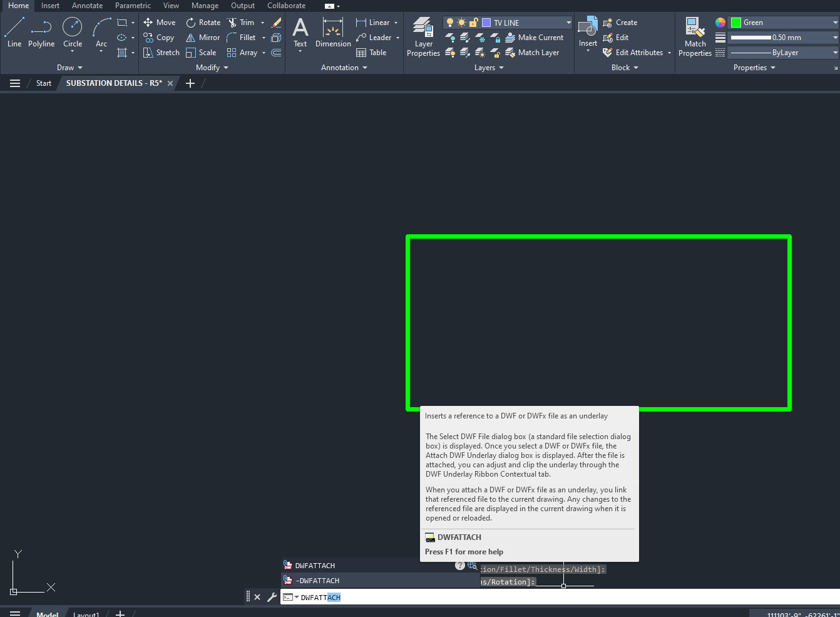Open the Annotate ribbon tab
This screenshot has width=840, height=617.
tap(87, 5)
